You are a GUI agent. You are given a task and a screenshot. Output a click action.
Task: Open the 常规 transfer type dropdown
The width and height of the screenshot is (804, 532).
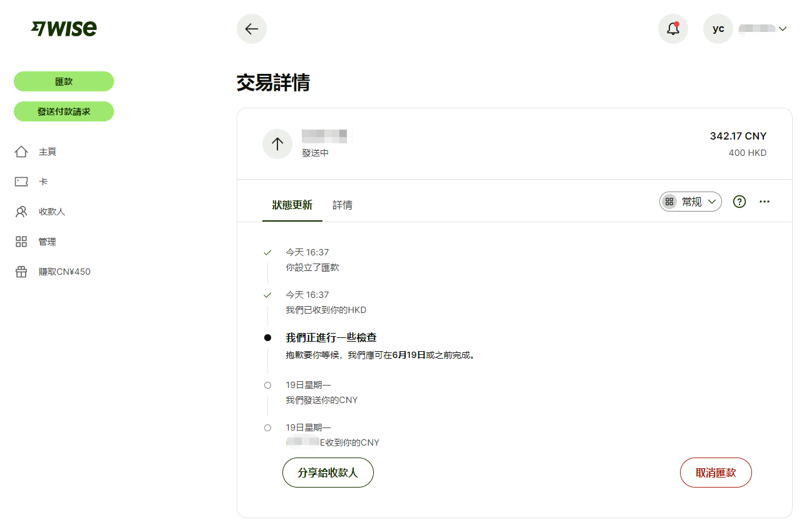pos(690,202)
